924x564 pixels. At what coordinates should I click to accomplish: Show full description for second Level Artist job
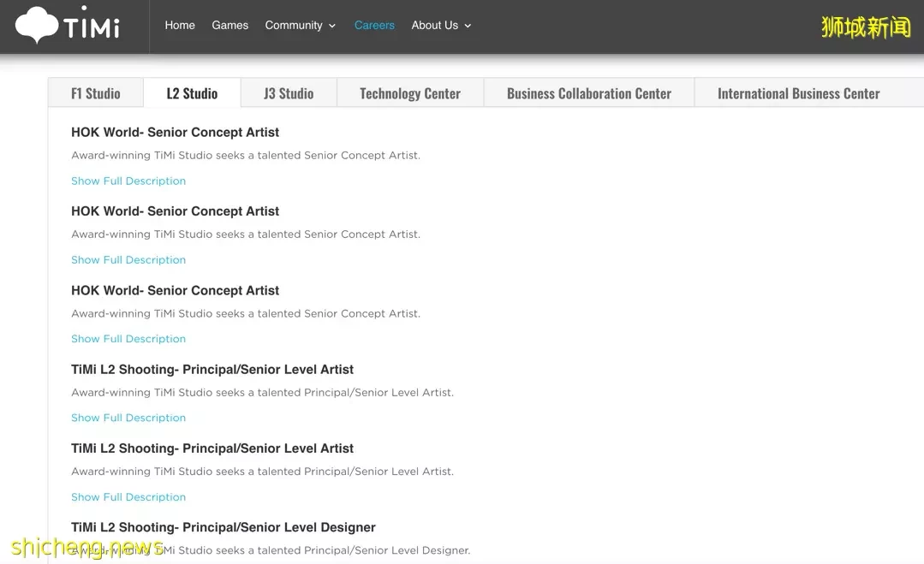128,497
